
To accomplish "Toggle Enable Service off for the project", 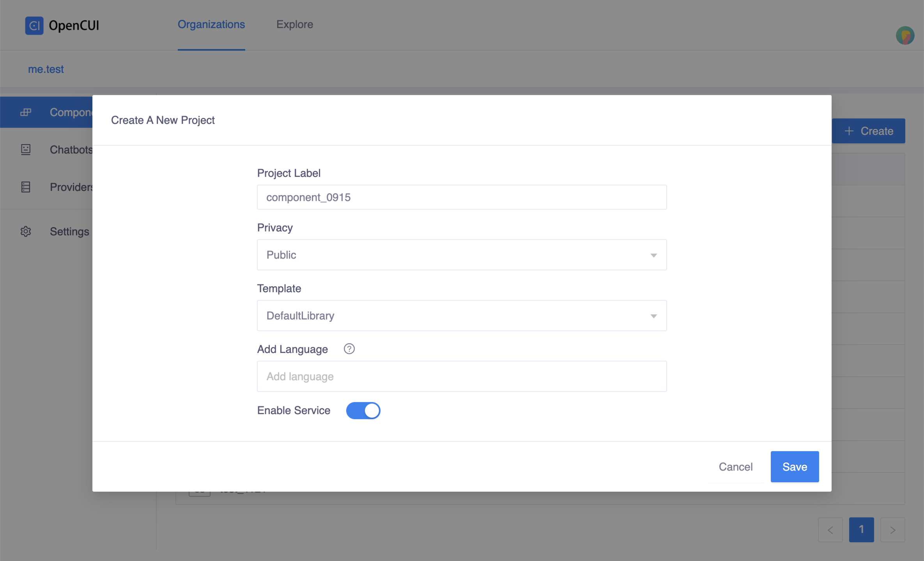I will (363, 410).
